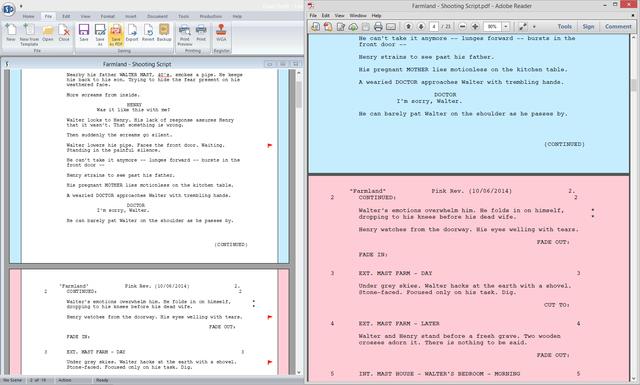
Task: Open the quick access toolbar dropdown
Action: point(21,6)
